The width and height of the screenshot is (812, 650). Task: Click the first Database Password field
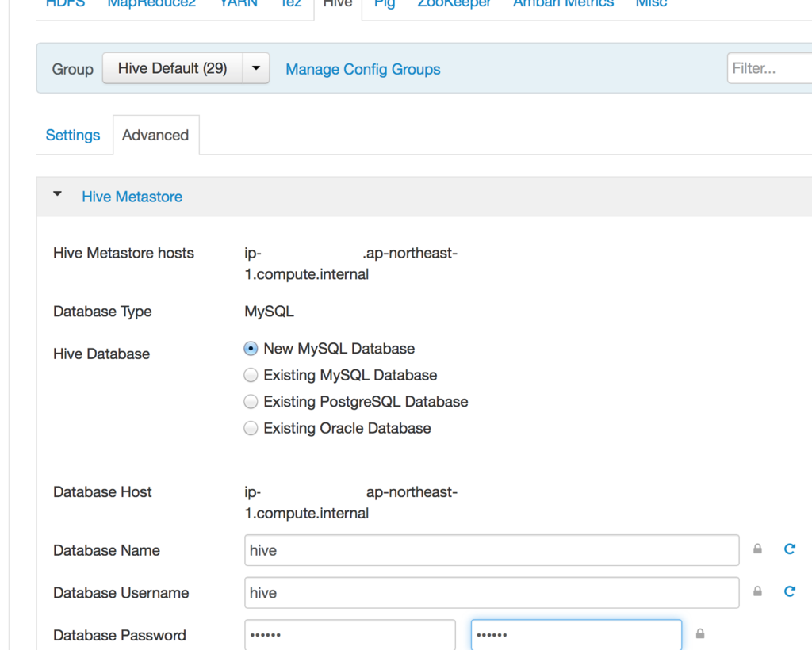point(350,634)
